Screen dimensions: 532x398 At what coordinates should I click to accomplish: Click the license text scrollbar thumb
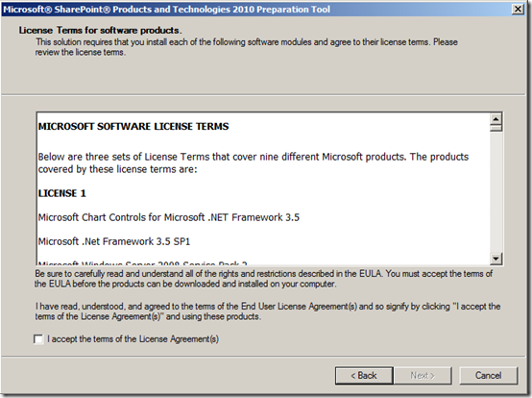[x=496, y=128]
